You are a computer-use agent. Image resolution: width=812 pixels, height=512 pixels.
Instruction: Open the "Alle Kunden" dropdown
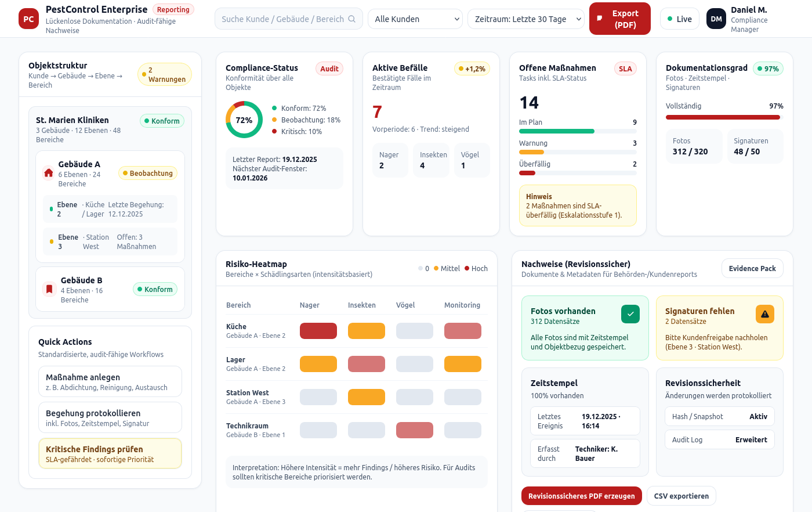click(x=415, y=19)
